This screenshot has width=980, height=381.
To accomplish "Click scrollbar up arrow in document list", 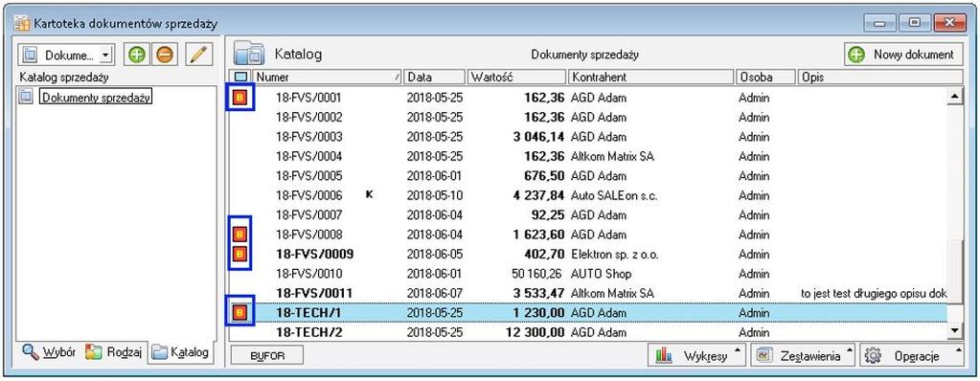I will point(955,96).
